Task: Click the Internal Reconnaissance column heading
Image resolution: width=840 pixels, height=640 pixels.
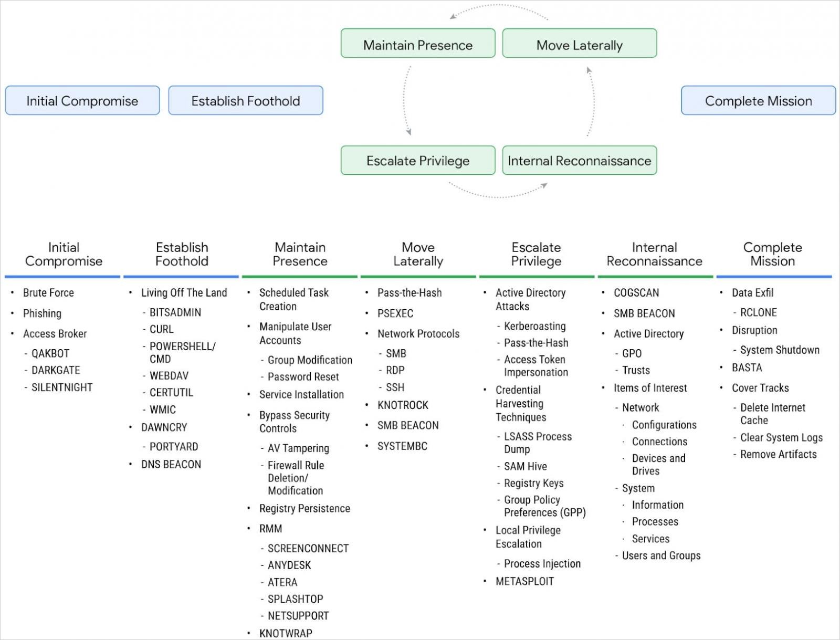Action: (654, 254)
